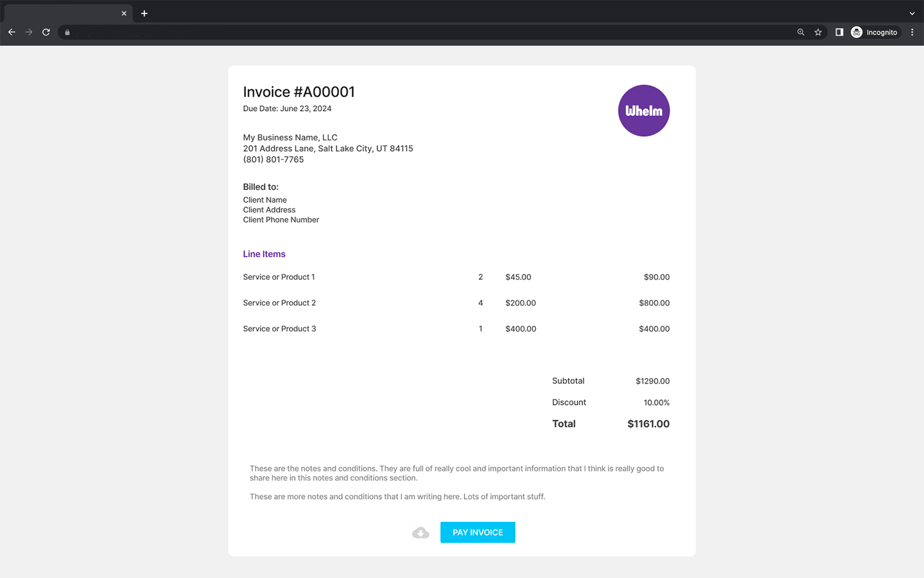Click the cloud download invoice icon

pyautogui.click(x=421, y=532)
